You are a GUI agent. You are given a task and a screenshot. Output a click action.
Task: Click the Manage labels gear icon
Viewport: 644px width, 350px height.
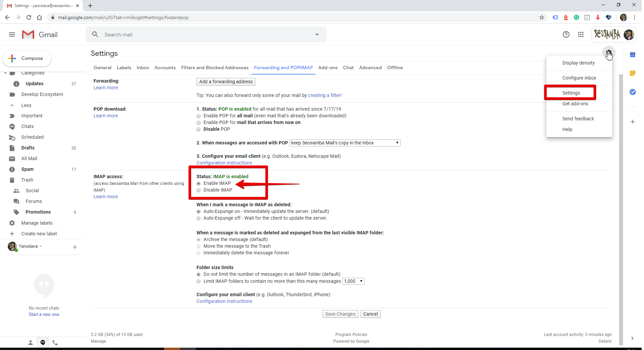point(12,223)
